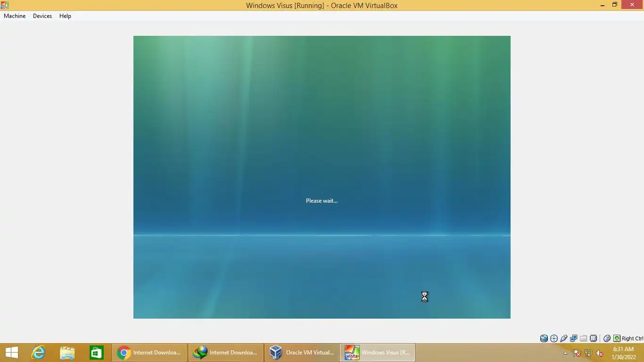Viewport: 644px width, 362px height.
Task: Switch to Internet Download Manager taskbar window
Action: coord(226,353)
